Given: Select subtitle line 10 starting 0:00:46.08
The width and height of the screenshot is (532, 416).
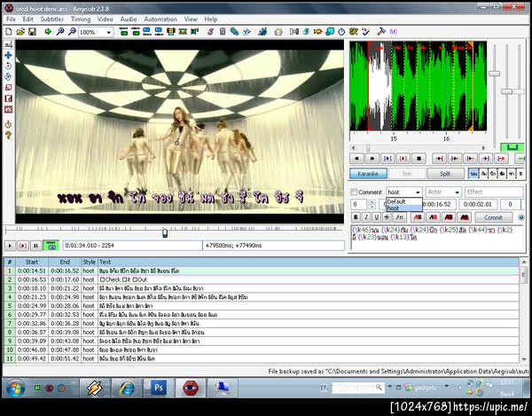Looking at the screenshot, I should click(262, 349).
